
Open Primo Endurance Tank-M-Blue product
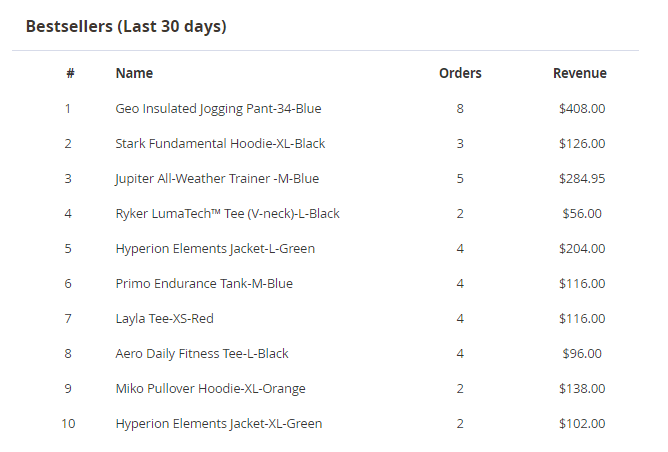point(204,283)
